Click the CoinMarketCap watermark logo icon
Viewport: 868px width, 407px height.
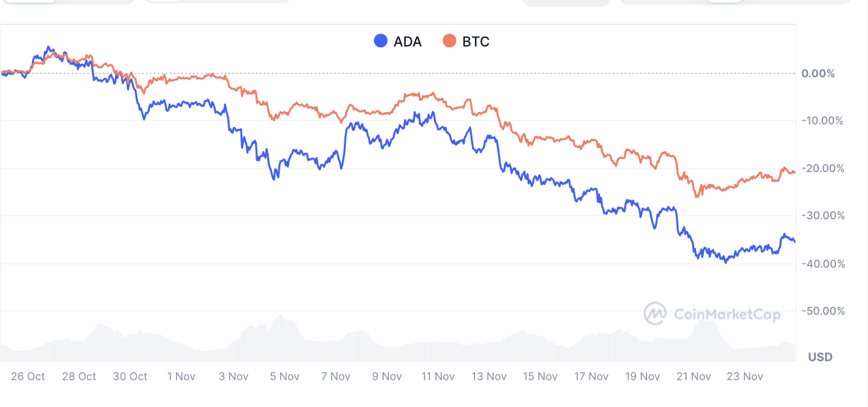click(x=655, y=313)
